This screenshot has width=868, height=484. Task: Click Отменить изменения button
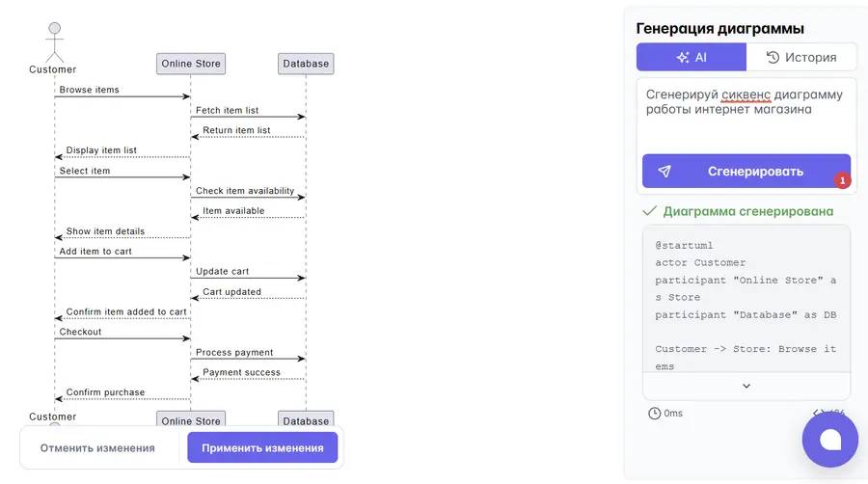97,448
